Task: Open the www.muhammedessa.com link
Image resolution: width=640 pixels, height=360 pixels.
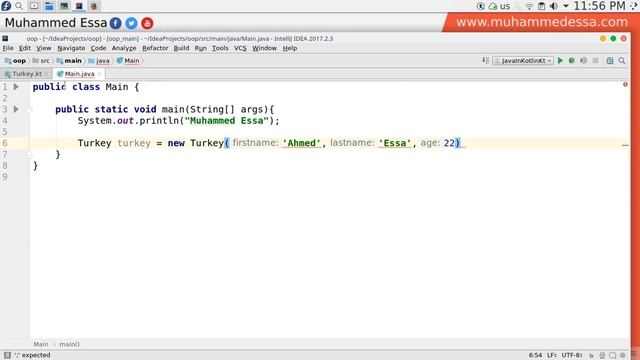Action: 542,22
